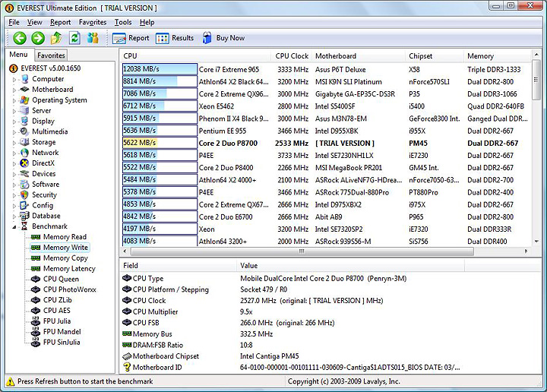Viewport: 547px width, 392px height.
Task: Select the Computer tree icon
Action: click(x=25, y=79)
